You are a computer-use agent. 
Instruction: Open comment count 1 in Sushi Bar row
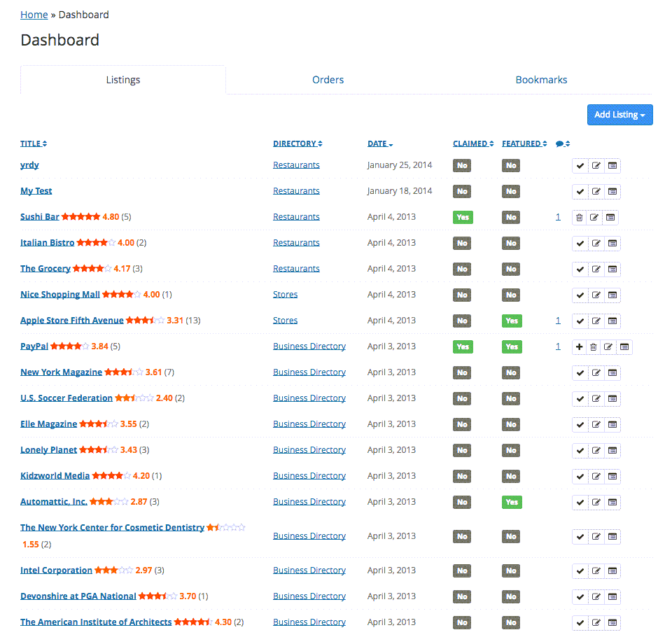(558, 217)
